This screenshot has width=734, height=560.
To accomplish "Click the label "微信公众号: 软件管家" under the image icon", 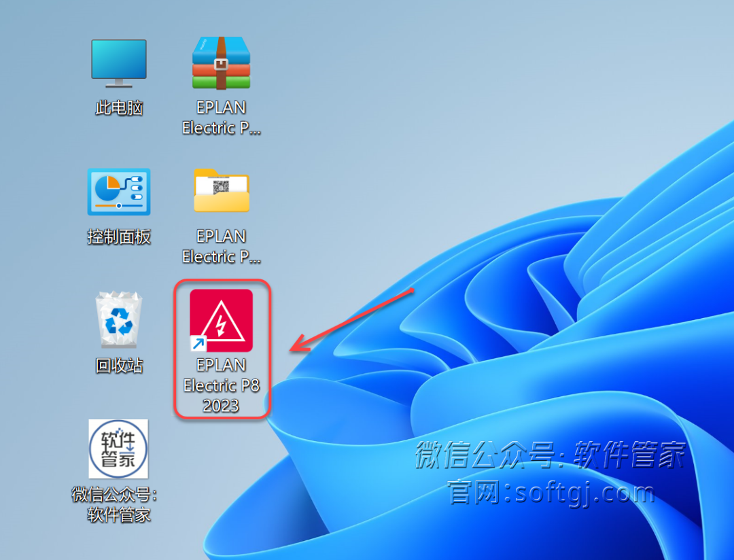I will point(115,505).
